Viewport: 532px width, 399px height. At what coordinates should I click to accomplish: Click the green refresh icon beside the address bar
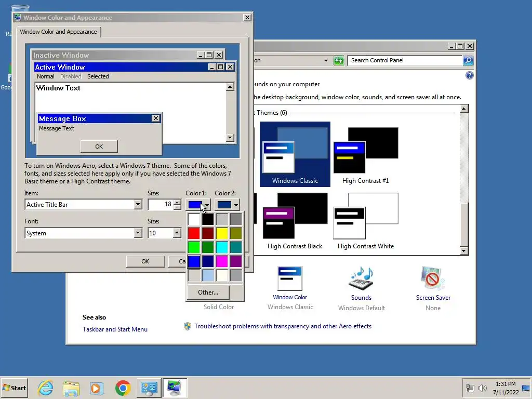pos(339,61)
